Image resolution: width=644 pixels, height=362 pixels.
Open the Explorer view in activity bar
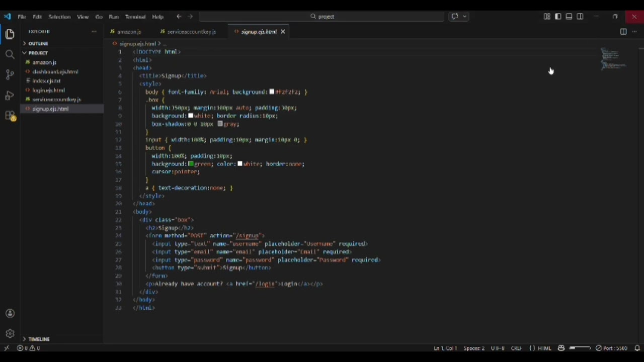pyautogui.click(x=10, y=34)
